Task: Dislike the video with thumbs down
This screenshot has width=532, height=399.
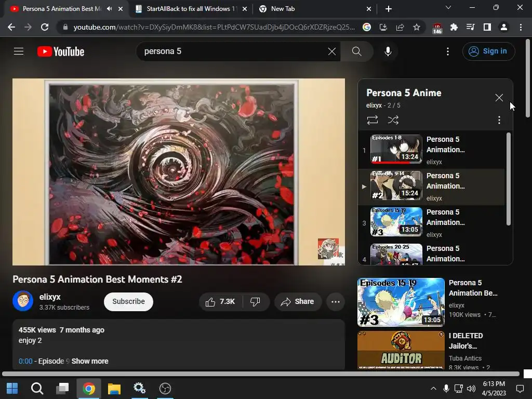Action: coord(255,302)
